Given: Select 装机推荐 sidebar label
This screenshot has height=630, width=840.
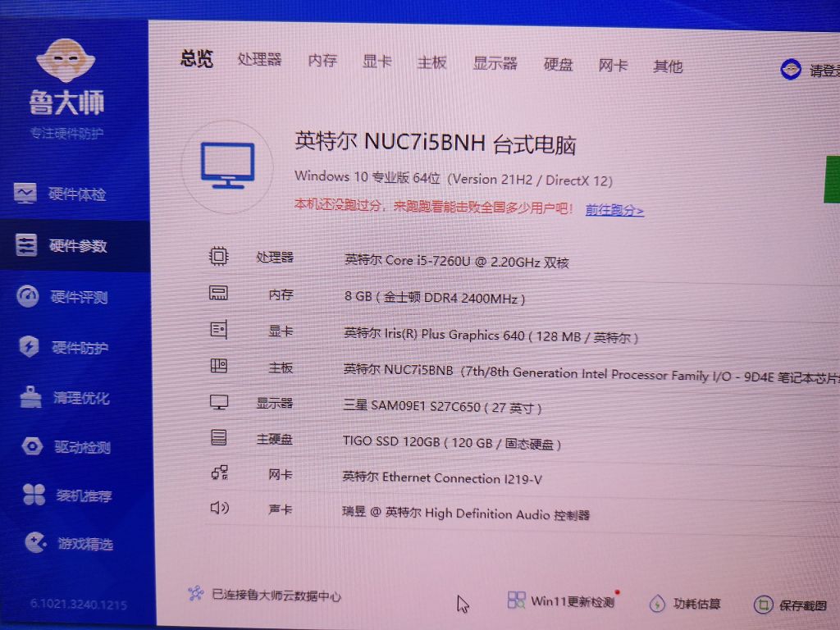Looking at the screenshot, I should [84, 496].
